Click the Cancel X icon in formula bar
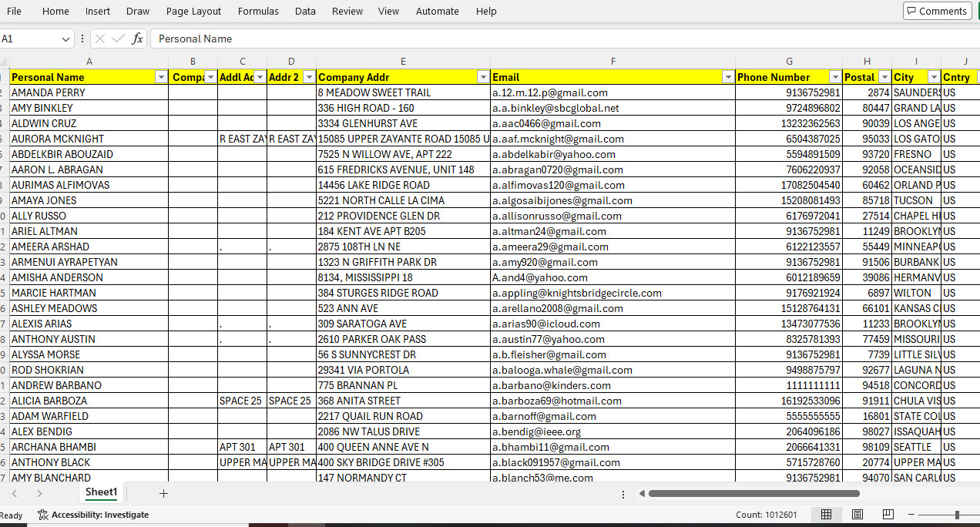 (100, 39)
